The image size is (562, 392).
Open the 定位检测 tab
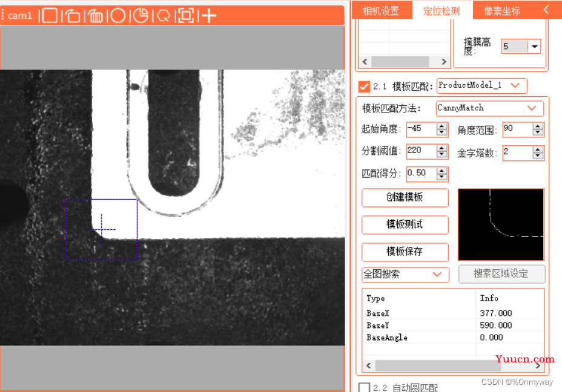click(x=441, y=10)
